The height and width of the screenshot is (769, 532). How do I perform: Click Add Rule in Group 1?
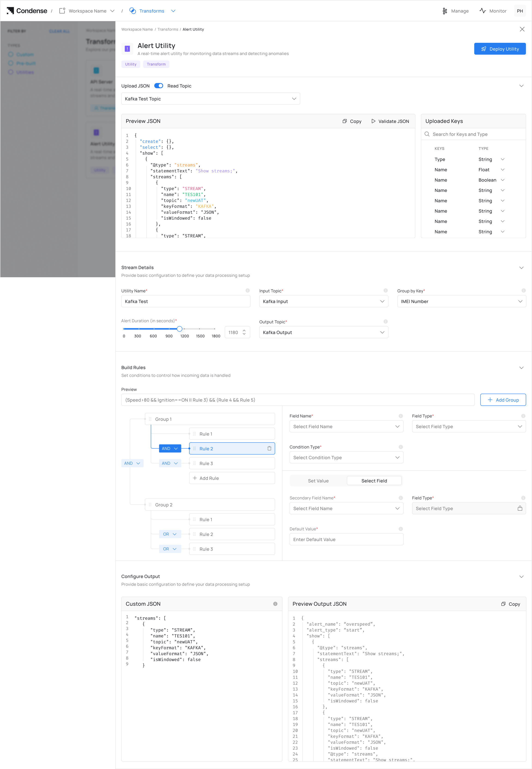(232, 478)
